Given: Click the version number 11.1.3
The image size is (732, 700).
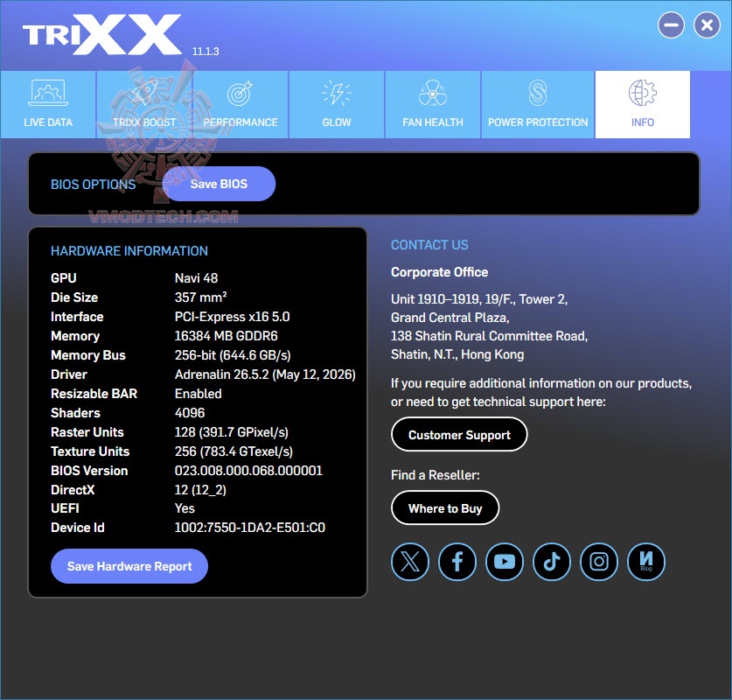Looking at the screenshot, I should coord(206,52).
